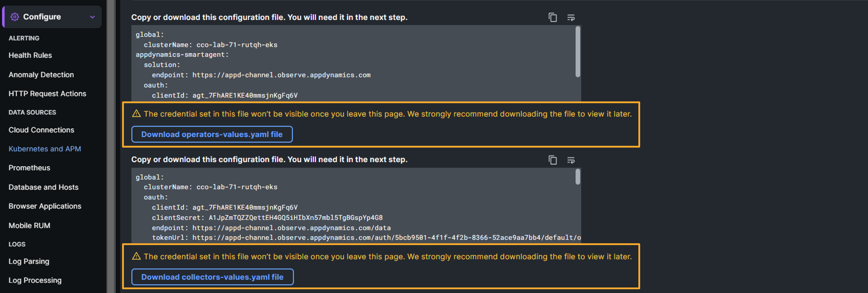Open Browser Applications section
868x293 pixels.
[45, 206]
